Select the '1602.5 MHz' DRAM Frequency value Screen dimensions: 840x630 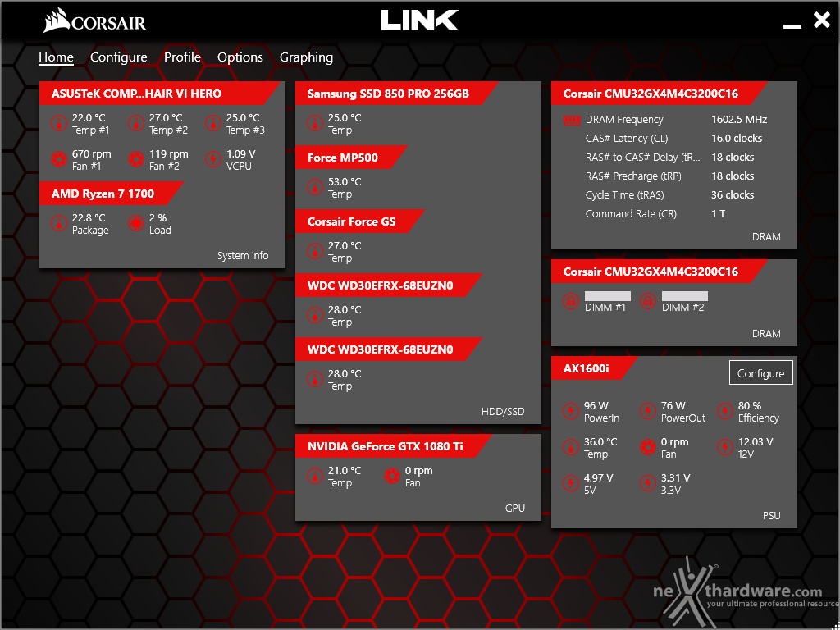[739, 120]
